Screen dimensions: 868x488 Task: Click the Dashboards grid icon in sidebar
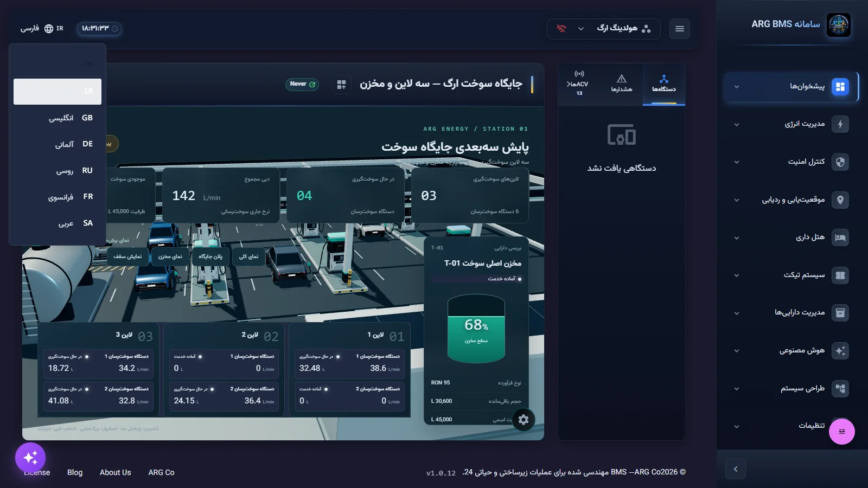tap(840, 87)
